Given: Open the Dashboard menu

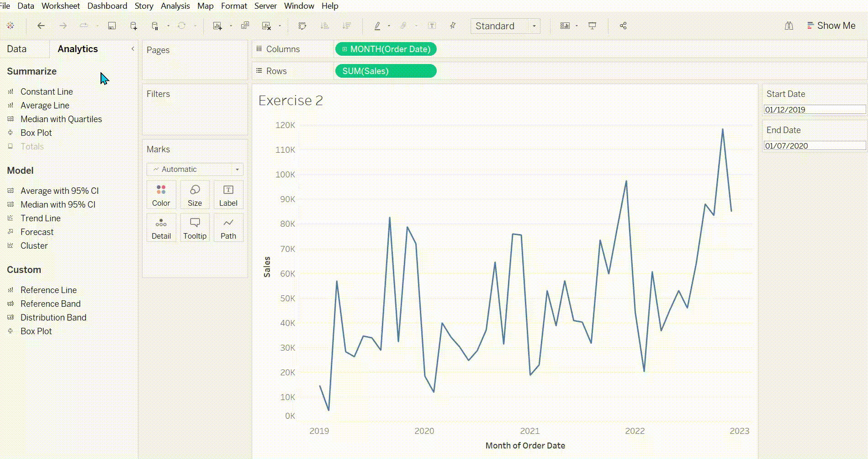Looking at the screenshot, I should pos(107,6).
